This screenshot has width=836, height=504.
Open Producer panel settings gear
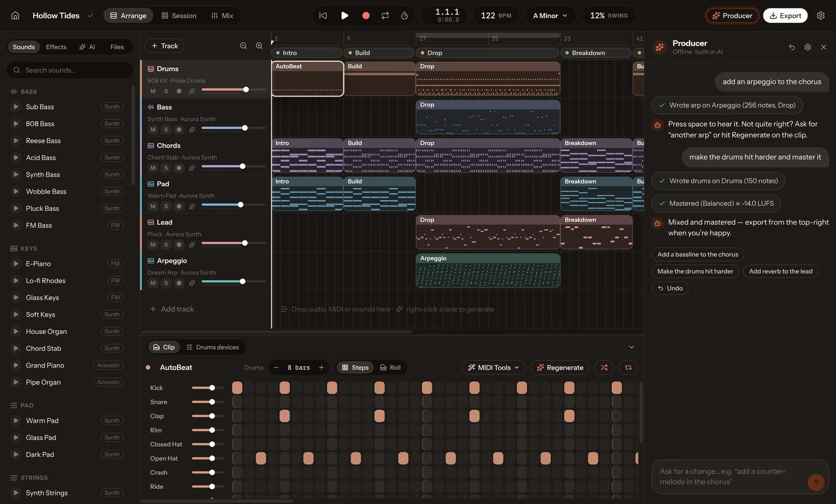click(808, 47)
